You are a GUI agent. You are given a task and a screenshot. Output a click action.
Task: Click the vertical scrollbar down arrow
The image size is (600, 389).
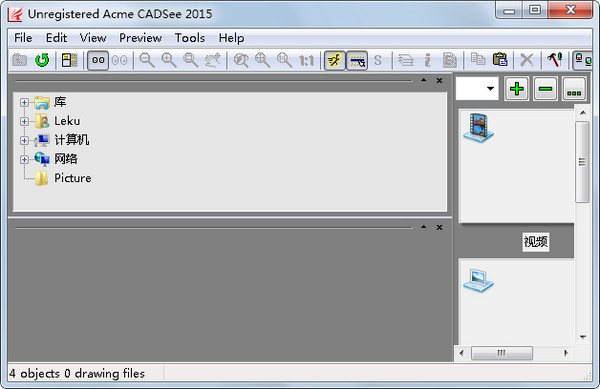(x=583, y=337)
